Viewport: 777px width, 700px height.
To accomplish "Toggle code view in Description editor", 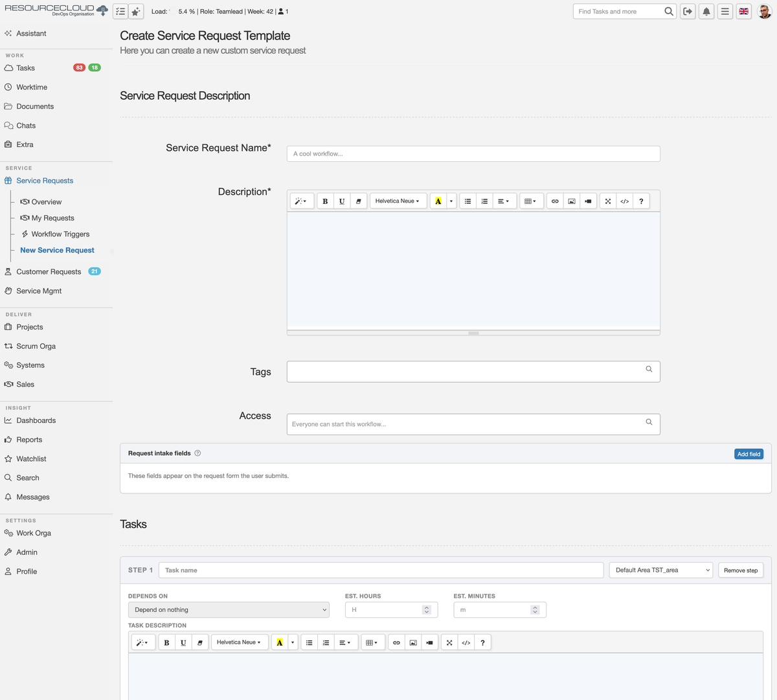I will (625, 201).
